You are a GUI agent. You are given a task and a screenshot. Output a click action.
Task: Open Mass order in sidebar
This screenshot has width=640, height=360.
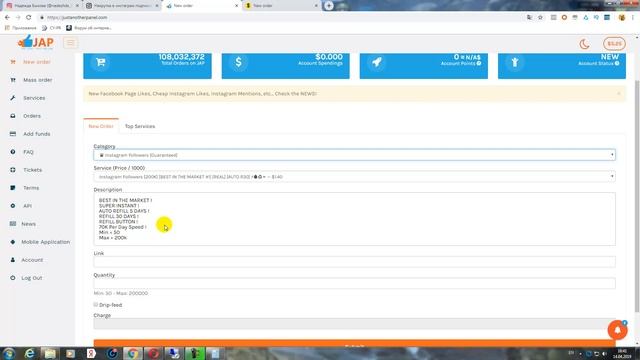(38, 80)
